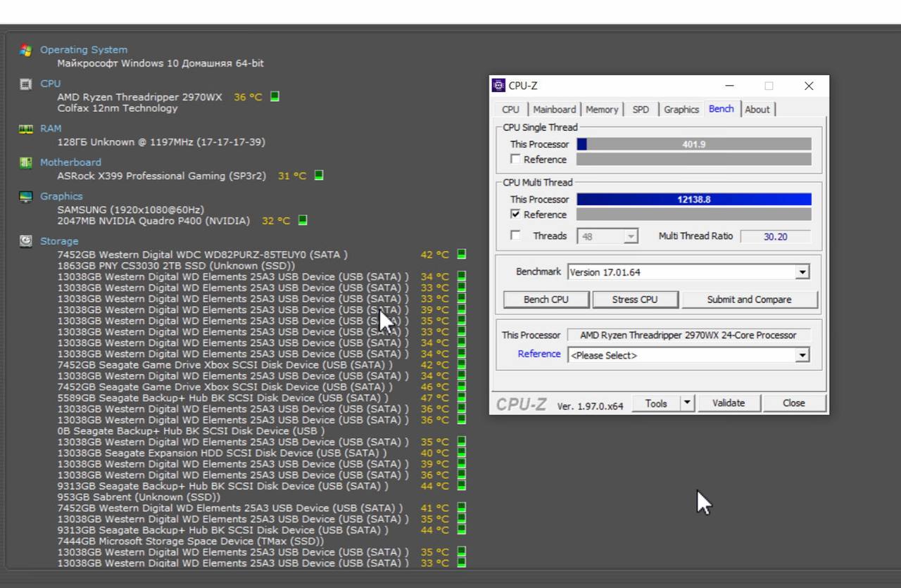Click the Operating System Windows icon
Viewport: 901px width, 588px height.
click(26, 50)
